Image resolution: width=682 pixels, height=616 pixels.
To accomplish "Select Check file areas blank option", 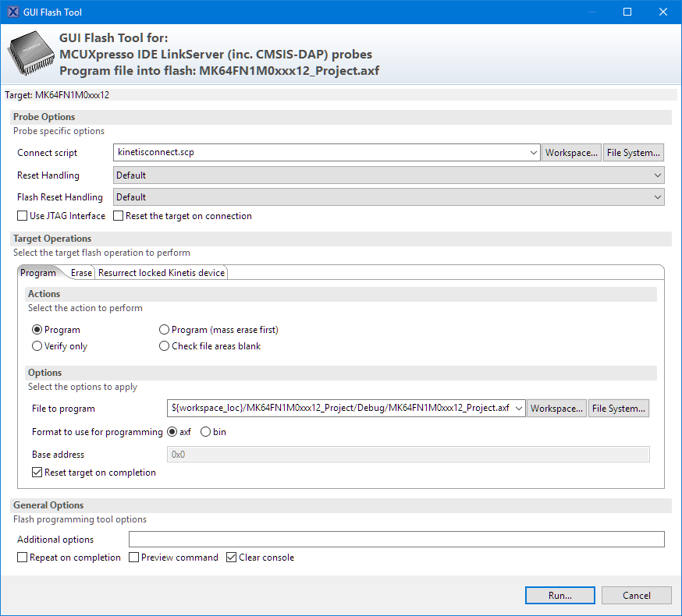I will point(165,346).
